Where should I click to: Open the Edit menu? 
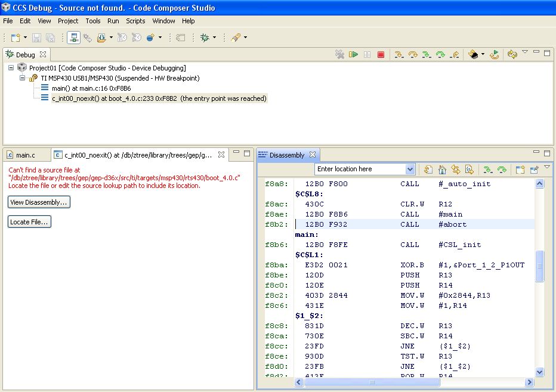25,21
